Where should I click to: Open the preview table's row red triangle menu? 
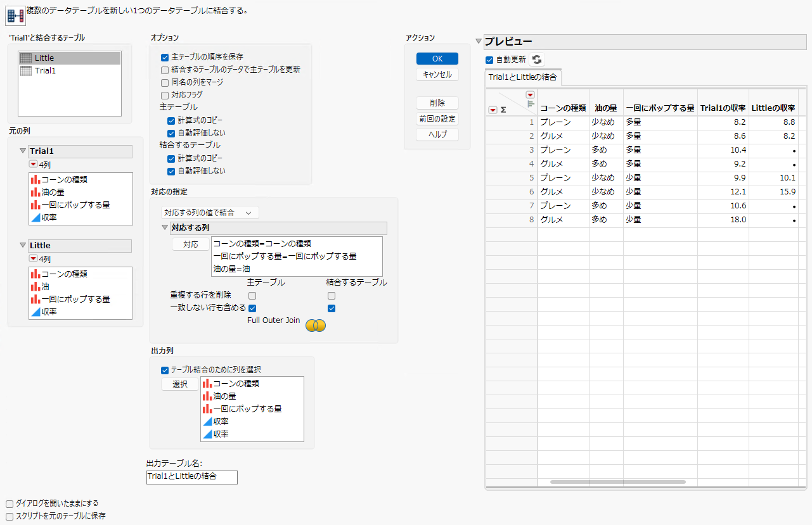(x=493, y=110)
